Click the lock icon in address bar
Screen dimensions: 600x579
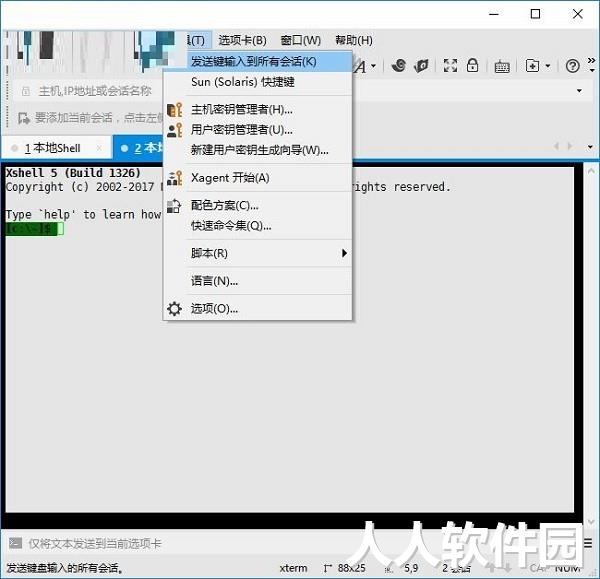click(26, 91)
